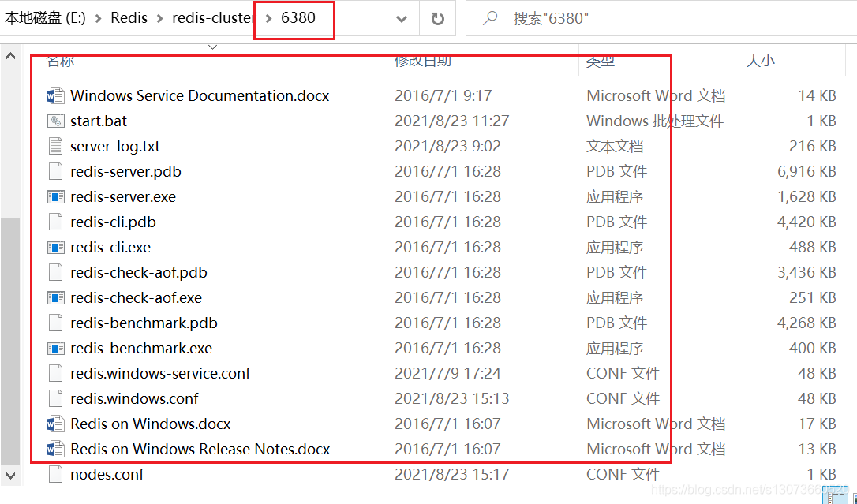Click the server_log.txt text file icon
Screen dimensions: 857x504
[54, 146]
